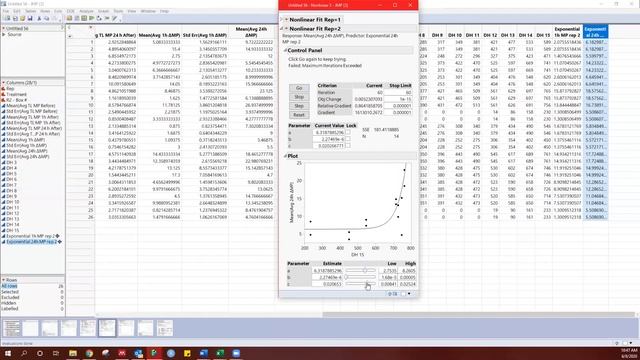Open Task View on the taskbar
The width and height of the screenshot is (640, 360).
pyautogui.click(x=56, y=353)
